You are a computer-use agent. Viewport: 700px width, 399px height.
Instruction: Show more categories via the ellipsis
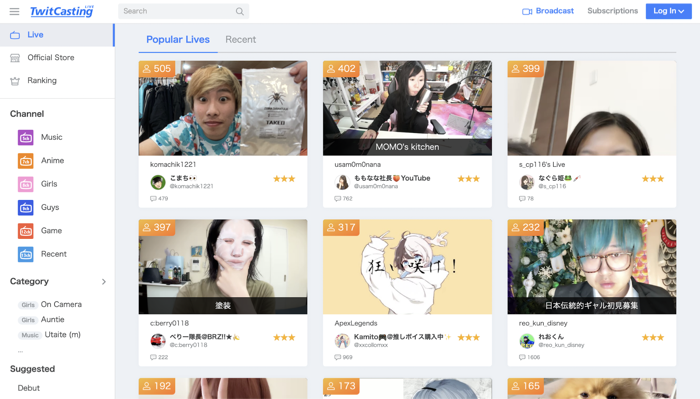[x=20, y=352]
